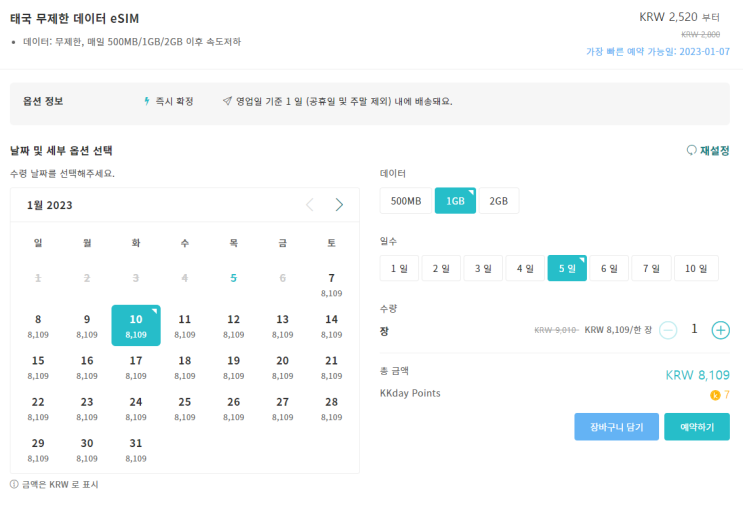This screenshot has width=743, height=508.
Task: Select the 1GB data option
Action: pos(455,201)
